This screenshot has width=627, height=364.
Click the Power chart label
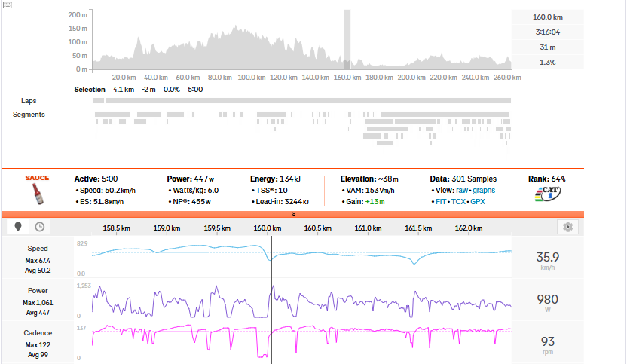pyautogui.click(x=38, y=290)
